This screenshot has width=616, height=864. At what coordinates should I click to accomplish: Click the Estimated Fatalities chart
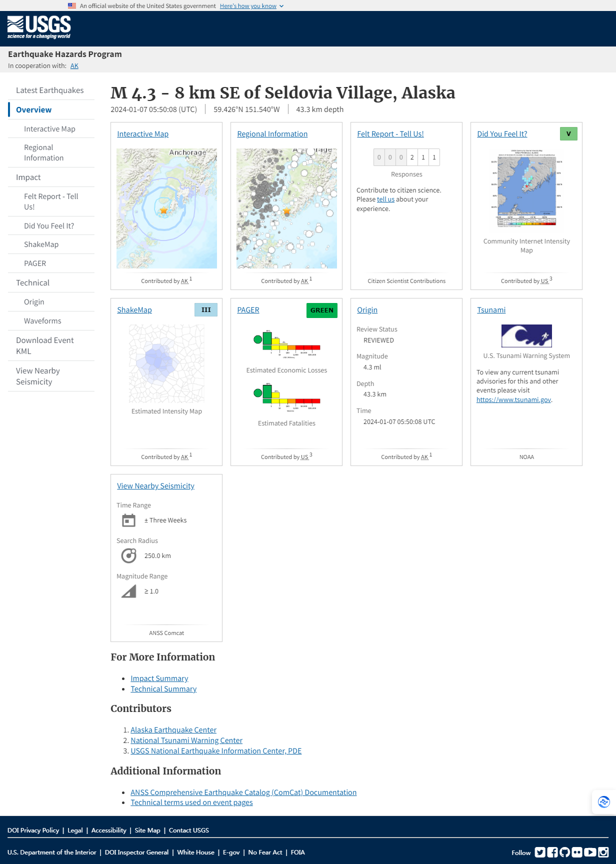(x=287, y=397)
